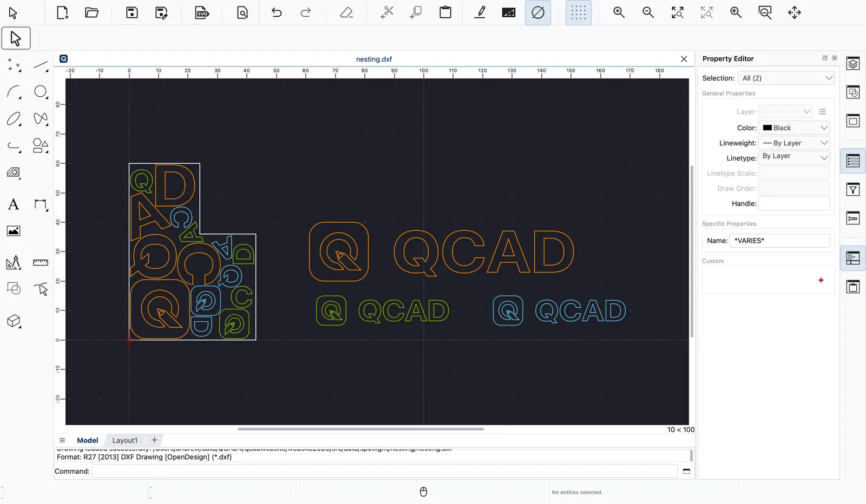The image size is (866, 504).
Task: Open the isometric projection cube tool
Action: tap(14, 321)
